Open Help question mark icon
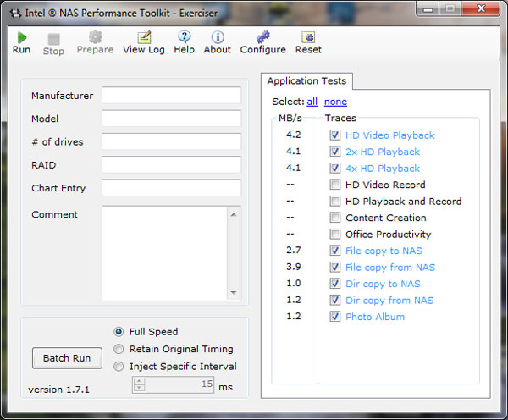 185,37
